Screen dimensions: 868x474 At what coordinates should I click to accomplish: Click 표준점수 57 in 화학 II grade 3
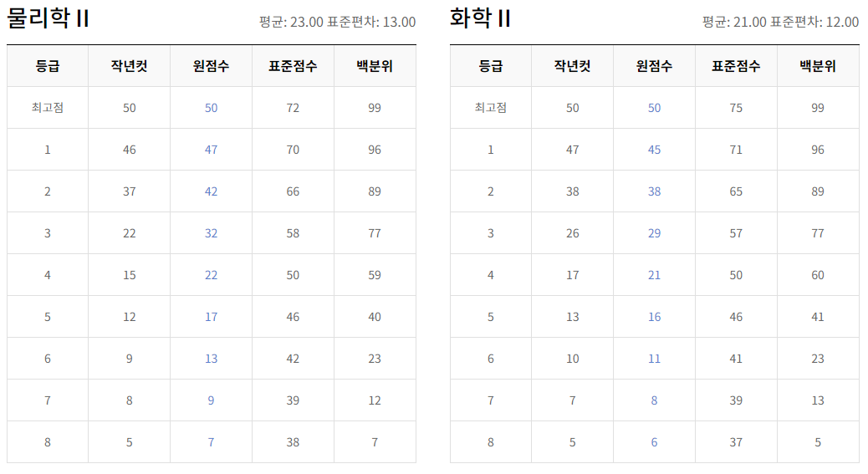(736, 233)
